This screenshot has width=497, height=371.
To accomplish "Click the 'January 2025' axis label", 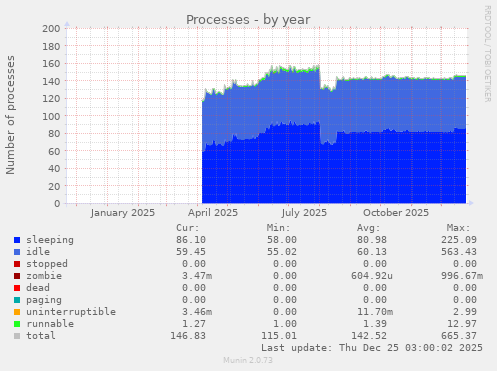I will pos(122,213).
